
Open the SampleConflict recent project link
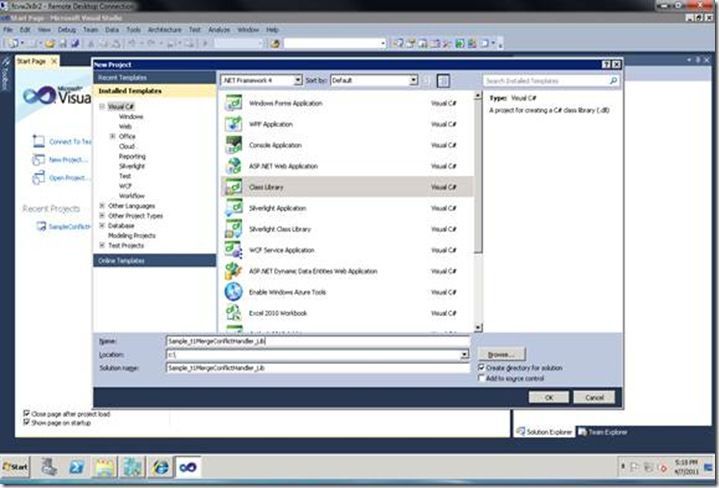(69, 227)
